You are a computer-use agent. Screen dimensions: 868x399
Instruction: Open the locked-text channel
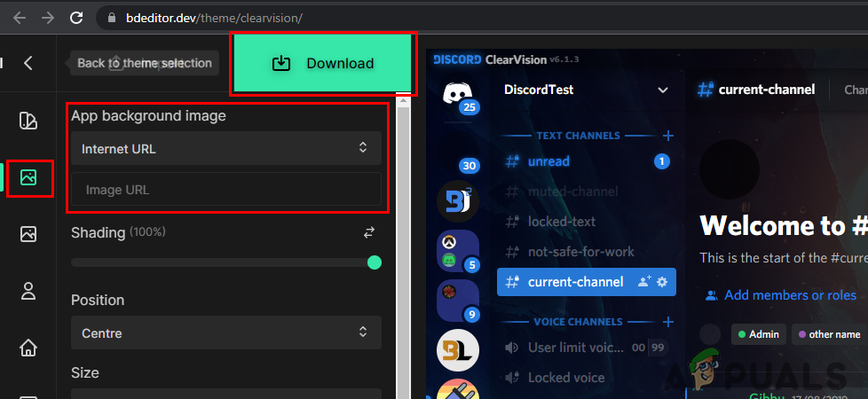coord(587,222)
